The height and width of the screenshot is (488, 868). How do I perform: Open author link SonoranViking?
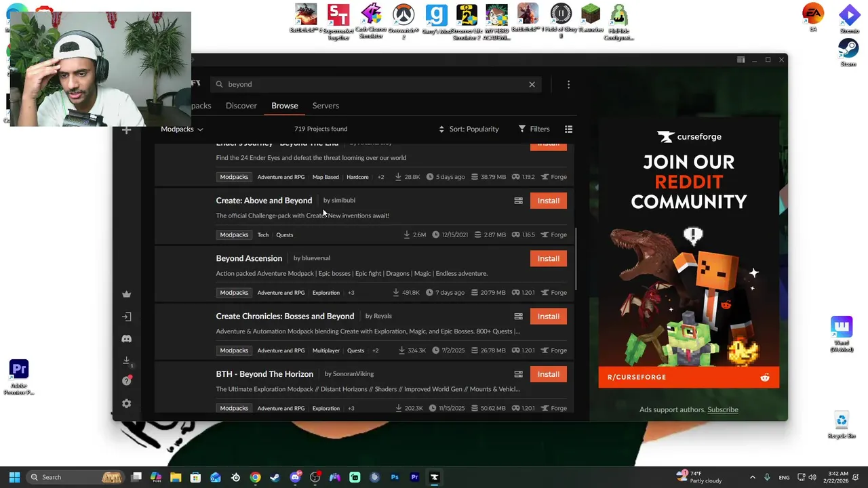[x=353, y=374]
